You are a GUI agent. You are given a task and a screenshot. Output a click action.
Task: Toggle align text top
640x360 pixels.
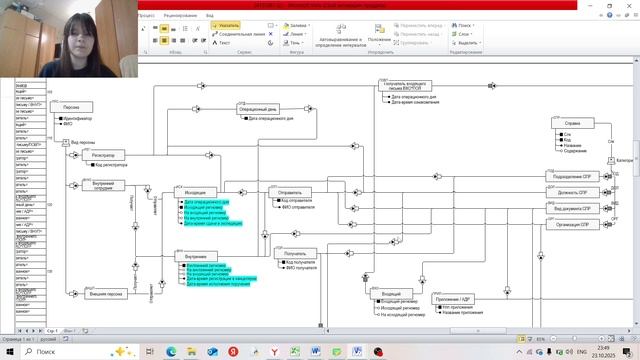click(x=155, y=29)
